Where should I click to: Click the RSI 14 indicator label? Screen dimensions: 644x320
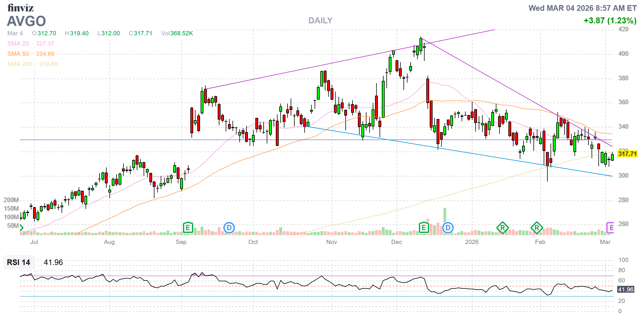click(x=19, y=262)
